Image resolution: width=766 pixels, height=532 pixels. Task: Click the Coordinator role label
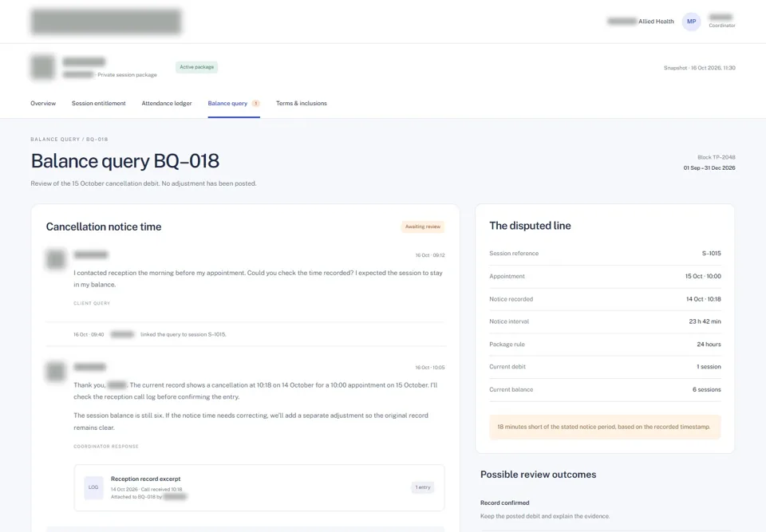click(722, 26)
